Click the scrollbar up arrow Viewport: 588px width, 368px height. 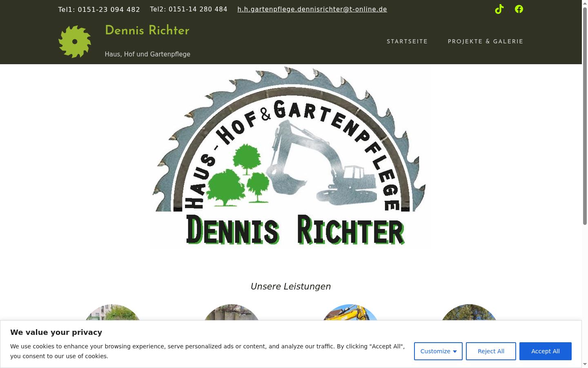click(x=585, y=3)
